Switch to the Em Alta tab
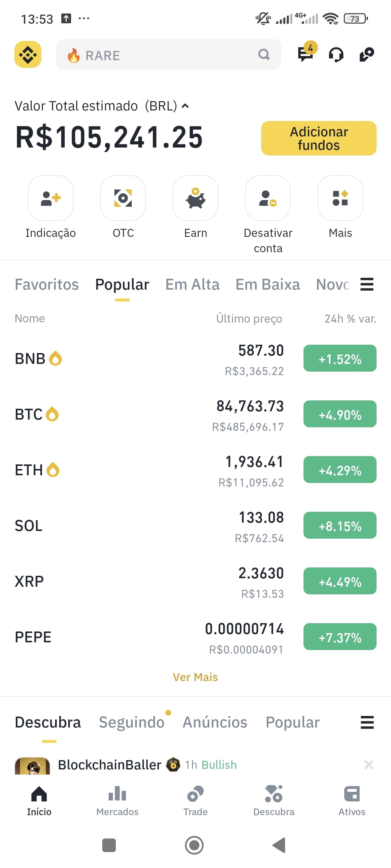Viewport: 391px width, 868px height. click(192, 285)
